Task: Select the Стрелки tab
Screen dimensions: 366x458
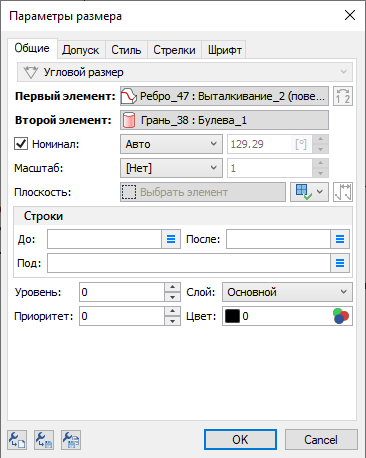Action: click(x=174, y=50)
